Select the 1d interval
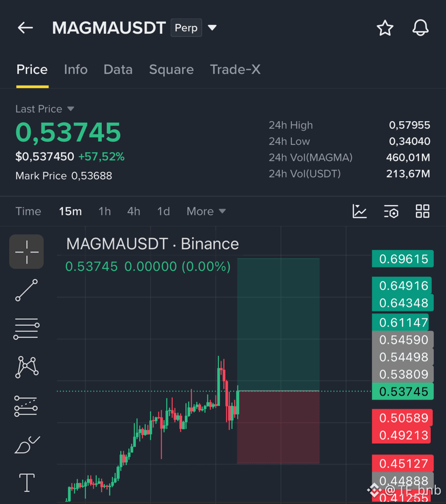The height and width of the screenshot is (504, 446). [x=163, y=212]
